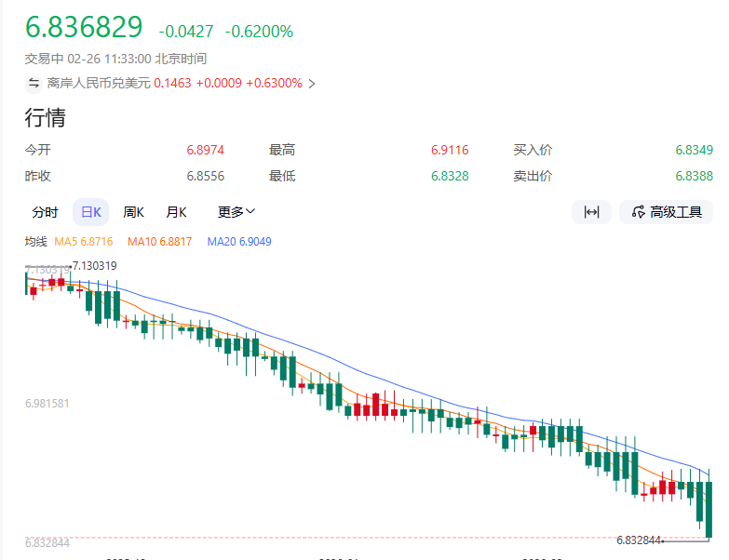729x560 pixels.
Task: Click the main 6.836829 price figure
Action: coord(84,28)
